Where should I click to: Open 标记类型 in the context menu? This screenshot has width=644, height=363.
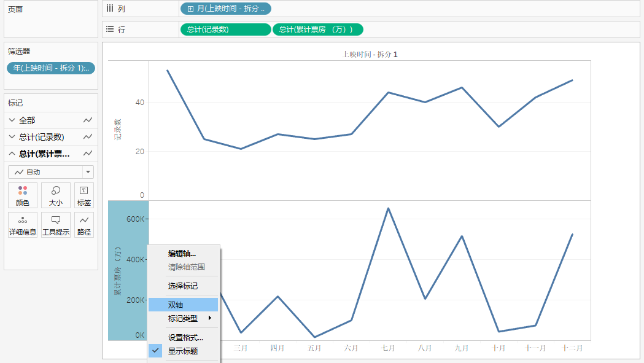pos(183,318)
